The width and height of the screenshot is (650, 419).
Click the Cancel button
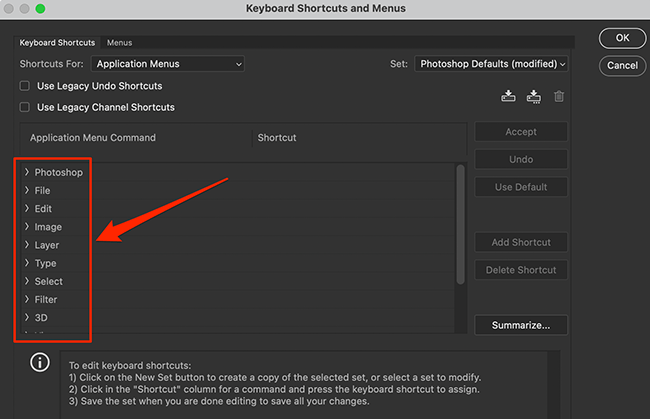621,66
